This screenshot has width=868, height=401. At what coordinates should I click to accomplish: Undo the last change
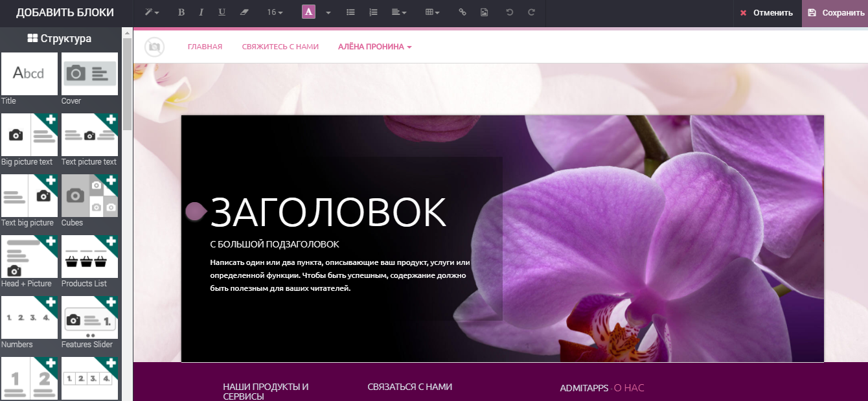point(510,12)
